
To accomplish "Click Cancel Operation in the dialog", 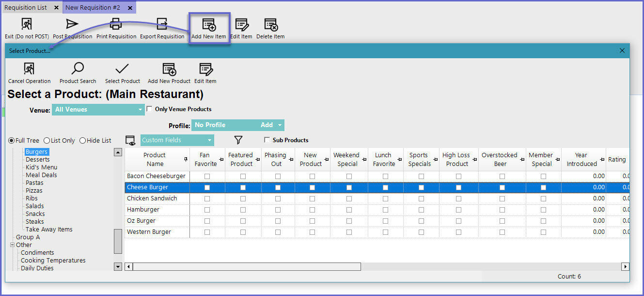I will tap(29, 69).
